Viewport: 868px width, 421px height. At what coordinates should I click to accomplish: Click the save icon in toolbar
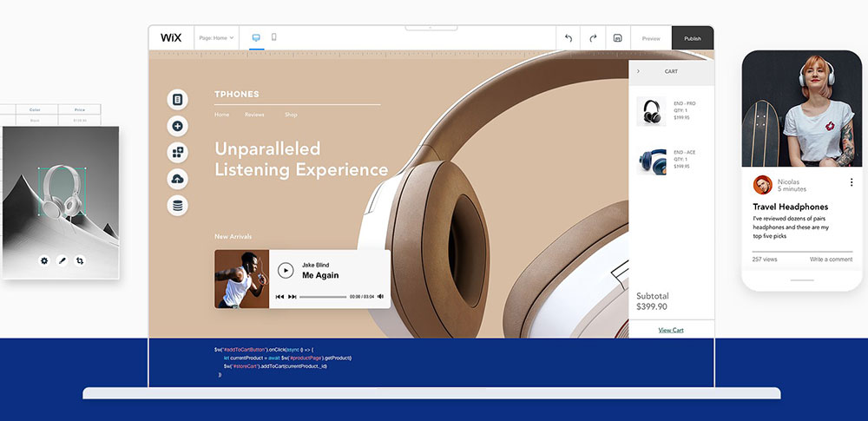coord(618,38)
